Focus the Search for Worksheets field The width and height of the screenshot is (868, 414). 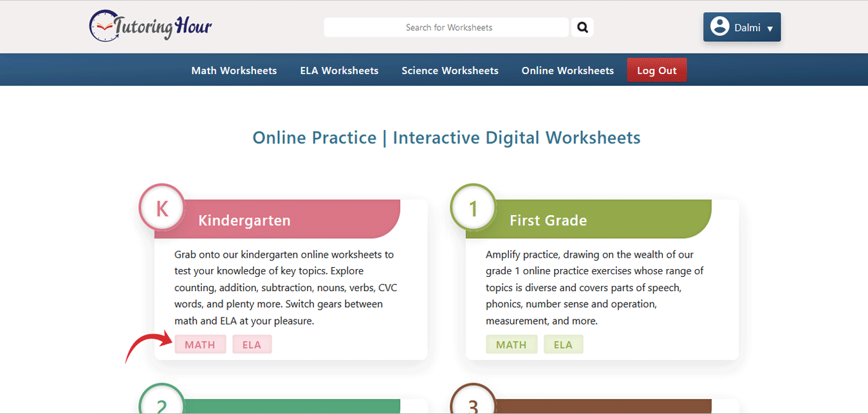pyautogui.click(x=448, y=28)
